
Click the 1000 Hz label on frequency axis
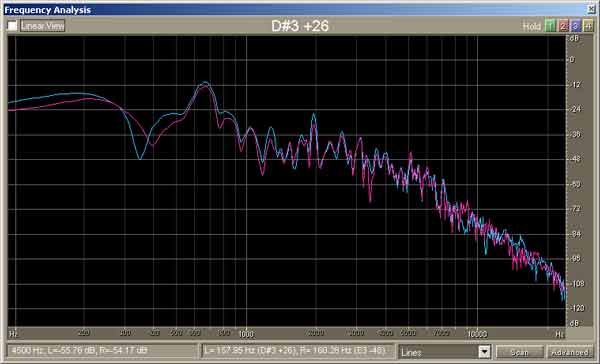pos(246,334)
